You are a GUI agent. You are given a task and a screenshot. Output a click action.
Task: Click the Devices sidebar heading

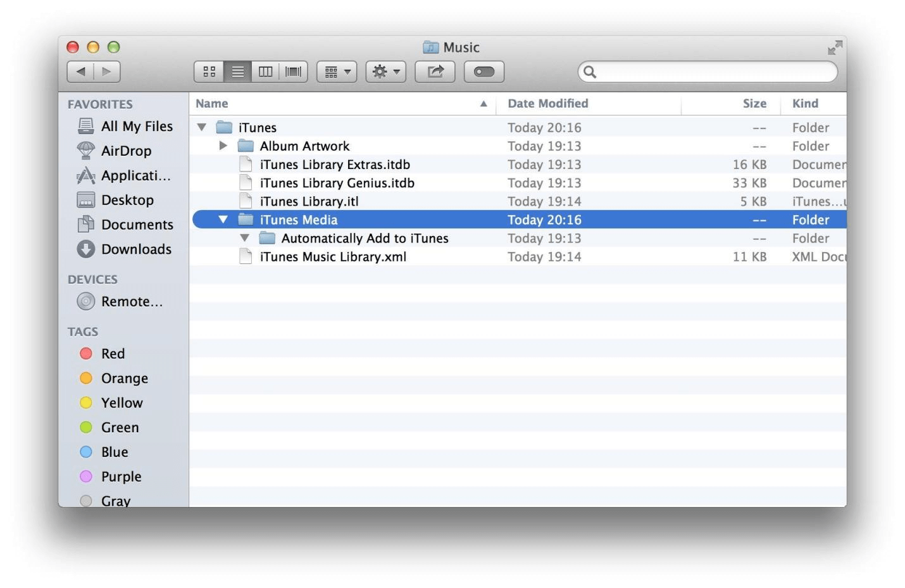coord(92,279)
